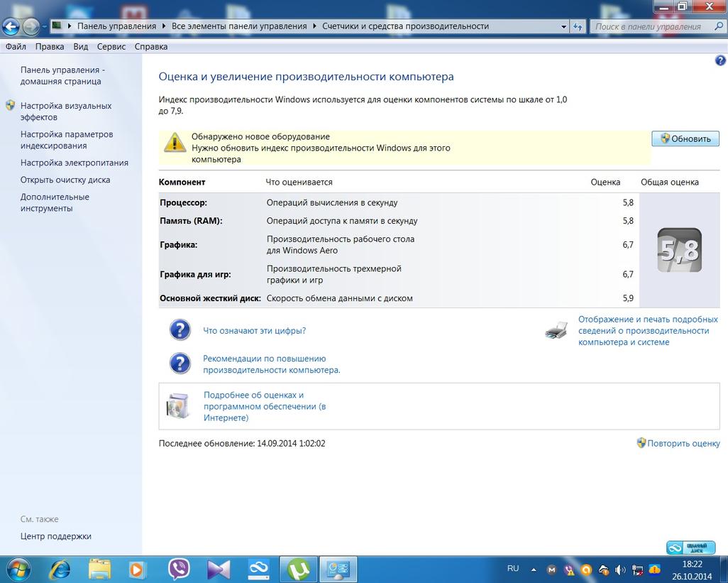Click the orange circular tray icon
Viewport: 728px width, 583px height.
pos(586,570)
